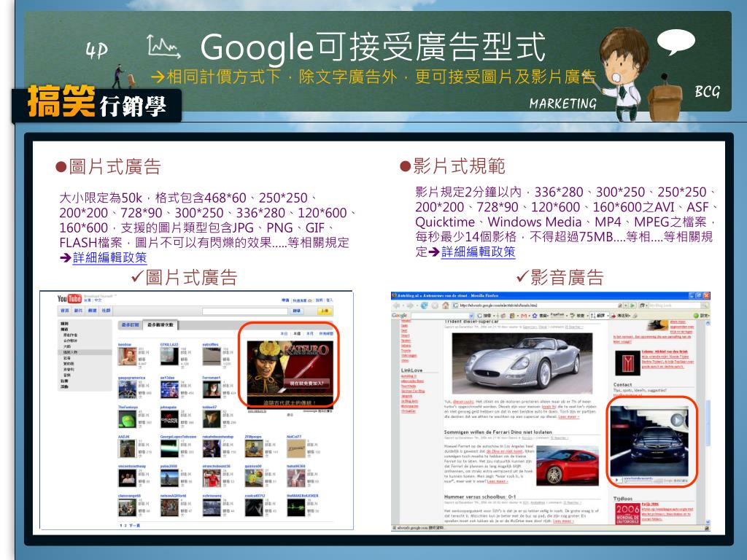Click the Google toolbar search box
The image size is (747, 560).
click(x=440, y=316)
